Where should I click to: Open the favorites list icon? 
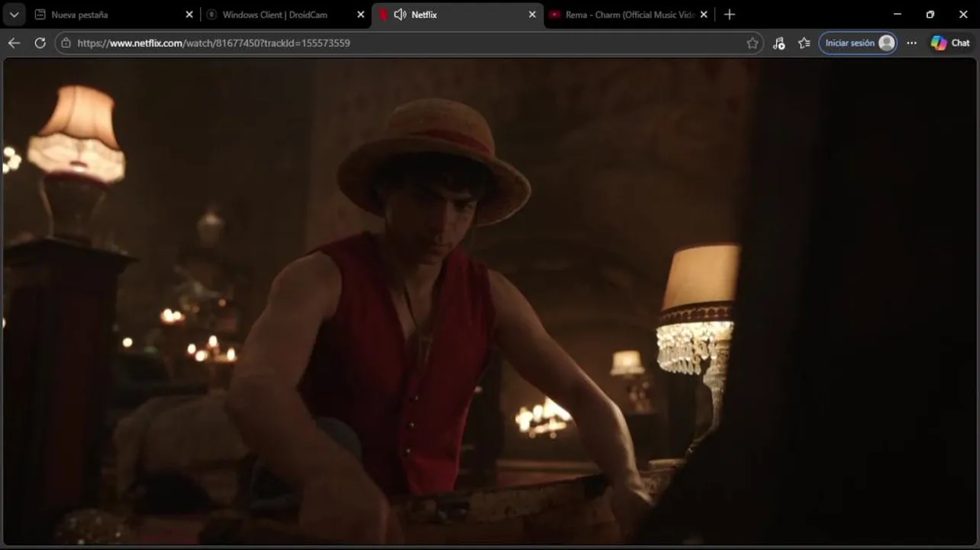point(804,43)
